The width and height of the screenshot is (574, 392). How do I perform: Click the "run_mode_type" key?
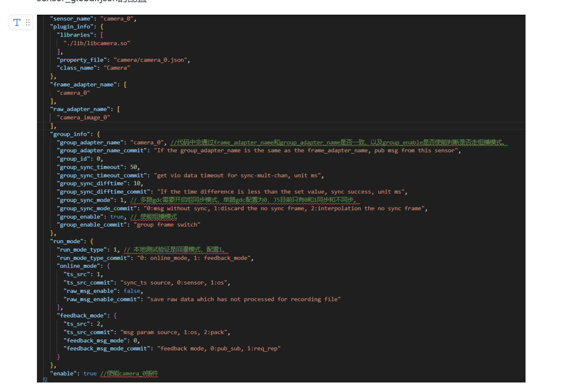click(82, 250)
